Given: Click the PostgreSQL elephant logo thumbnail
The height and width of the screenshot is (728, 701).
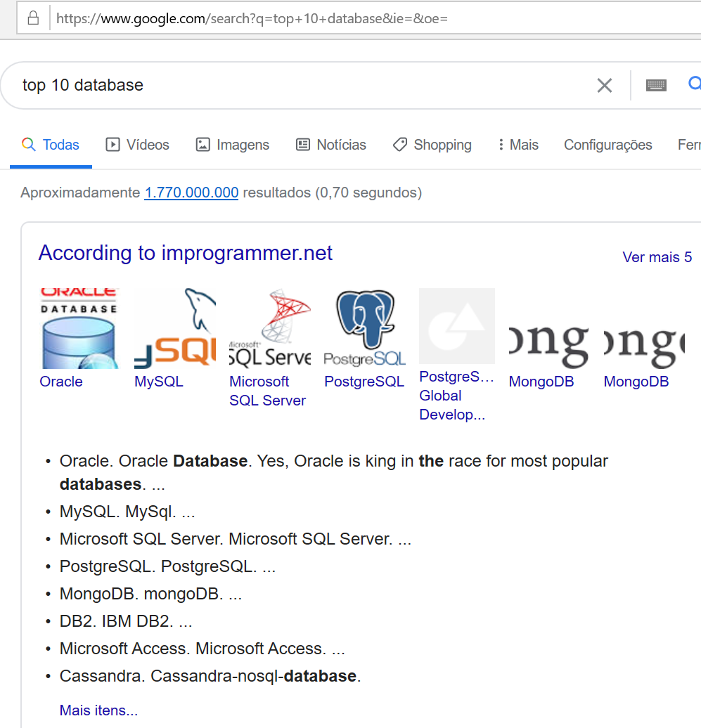Looking at the screenshot, I should [365, 328].
